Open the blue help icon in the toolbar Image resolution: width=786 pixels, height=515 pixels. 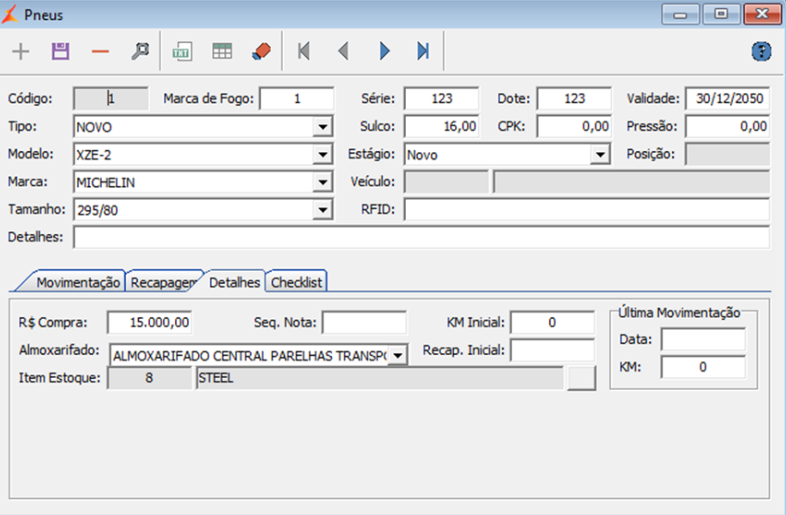[762, 51]
